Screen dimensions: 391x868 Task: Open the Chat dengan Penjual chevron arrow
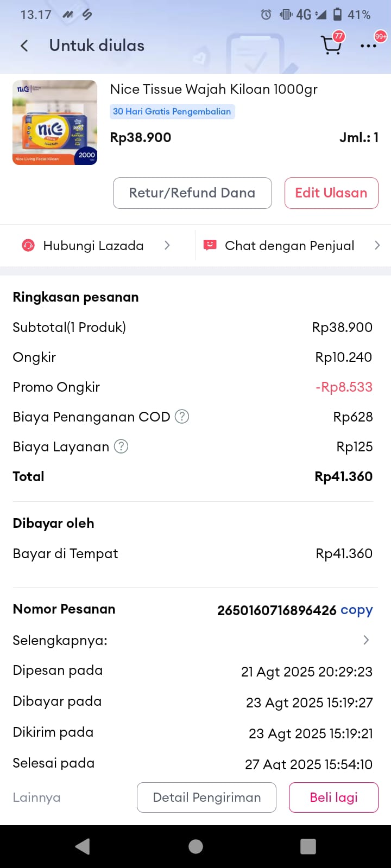click(377, 246)
